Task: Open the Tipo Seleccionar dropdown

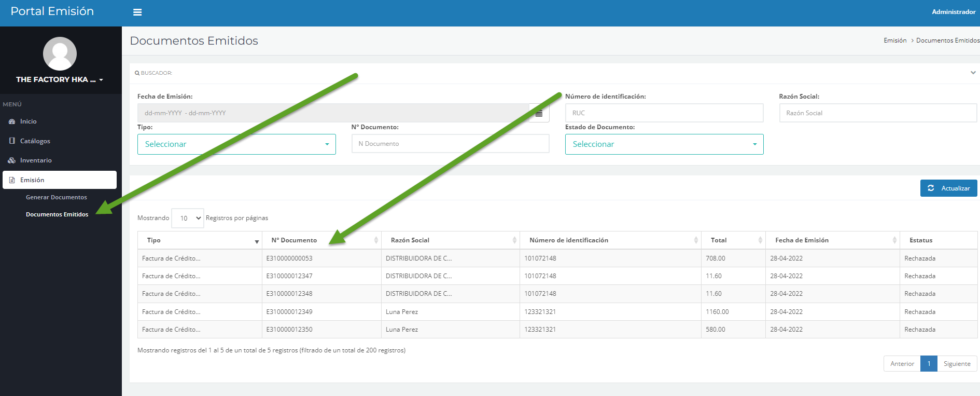Action: point(236,144)
